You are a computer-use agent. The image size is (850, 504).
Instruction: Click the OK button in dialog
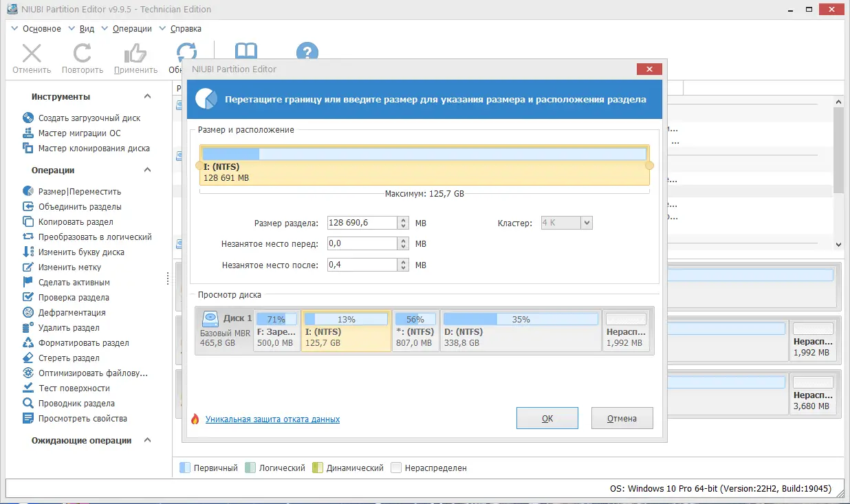(x=547, y=418)
